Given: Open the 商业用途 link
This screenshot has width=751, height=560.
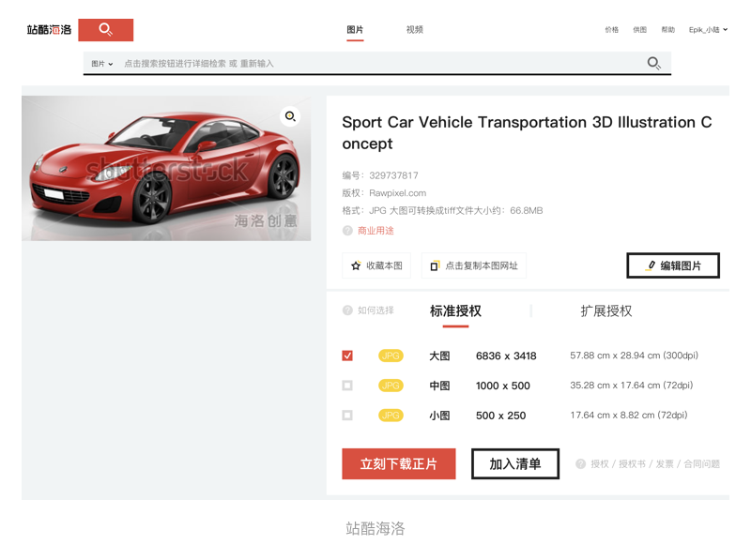Looking at the screenshot, I should (376, 231).
